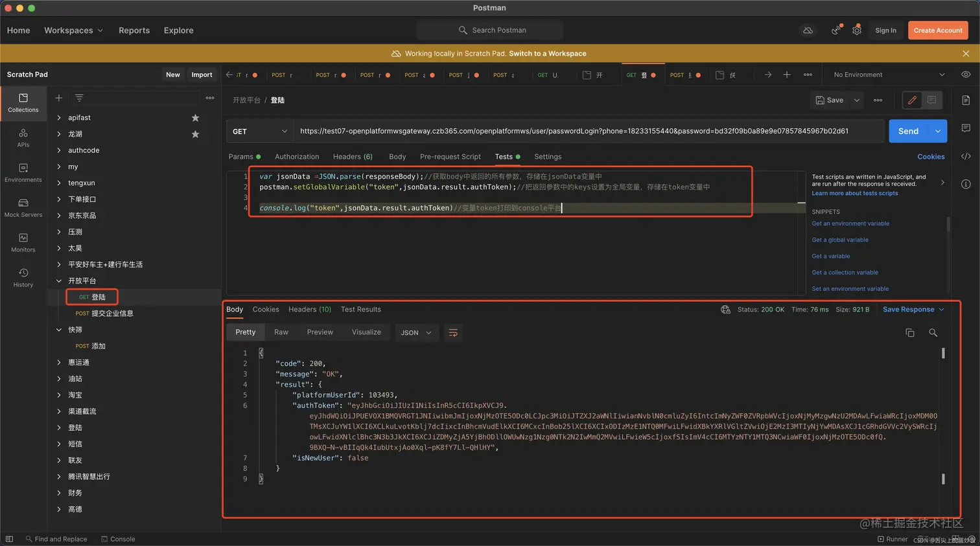Search the response with magnifier icon

pos(933,332)
